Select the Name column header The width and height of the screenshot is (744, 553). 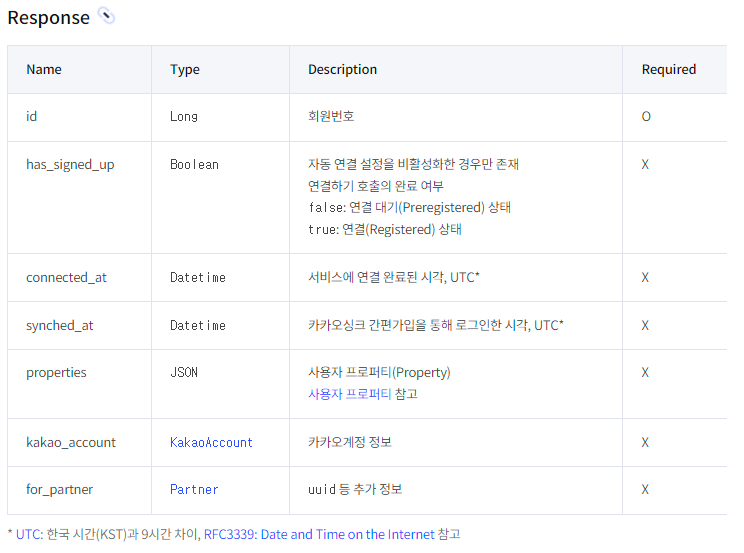click(44, 70)
